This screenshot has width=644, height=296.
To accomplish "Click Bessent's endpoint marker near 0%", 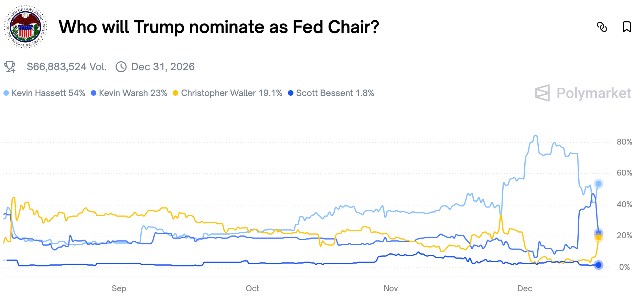I will click(x=599, y=265).
